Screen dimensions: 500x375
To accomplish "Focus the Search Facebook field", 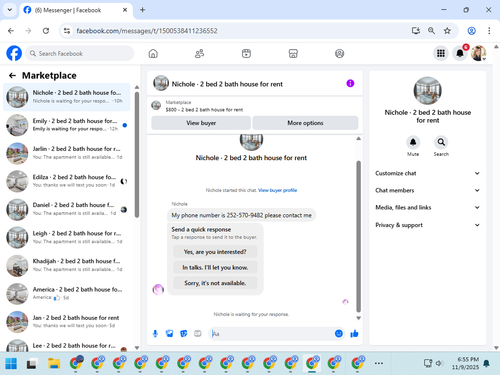I will [x=80, y=53].
